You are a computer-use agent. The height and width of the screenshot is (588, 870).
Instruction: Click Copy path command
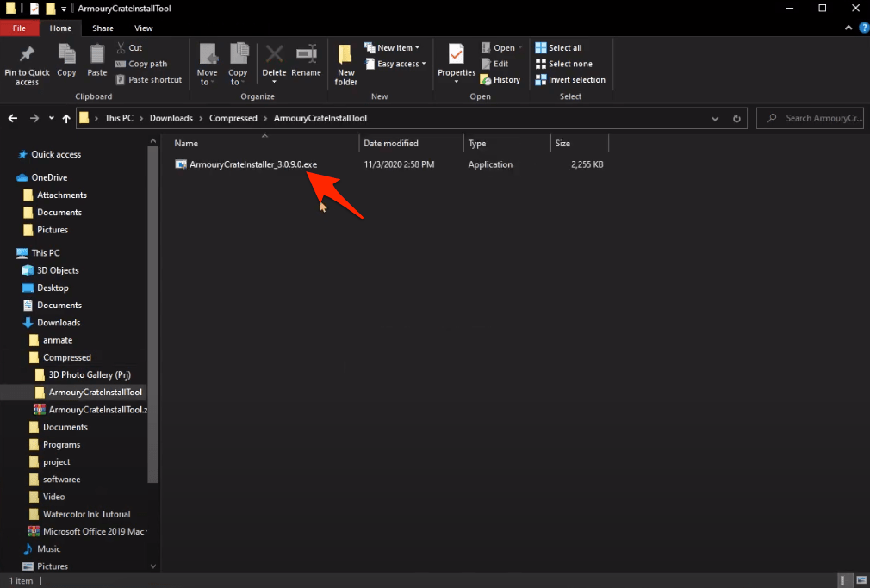pyautogui.click(x=141, y=64)
